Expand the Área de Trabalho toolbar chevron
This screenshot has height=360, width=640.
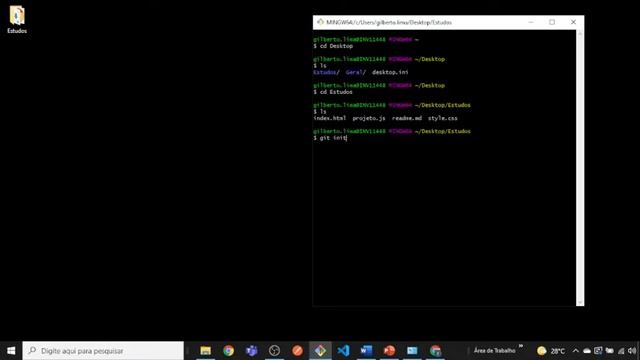521,347
